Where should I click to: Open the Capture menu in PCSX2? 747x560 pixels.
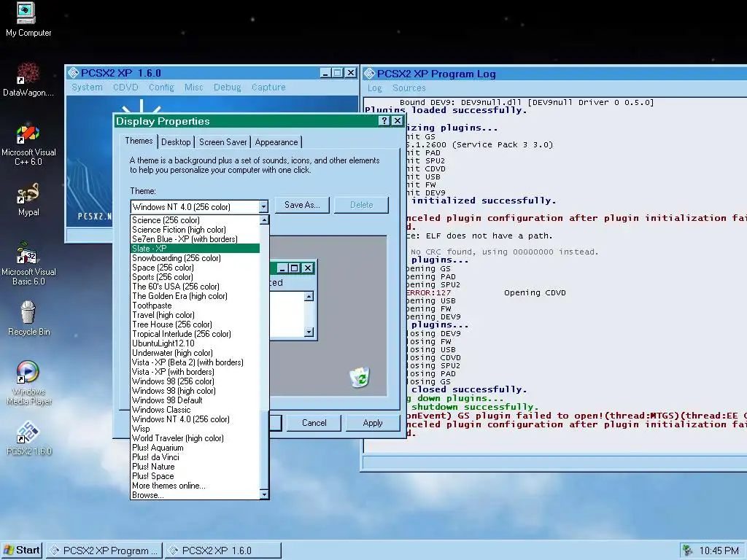(x=268, y=87)
